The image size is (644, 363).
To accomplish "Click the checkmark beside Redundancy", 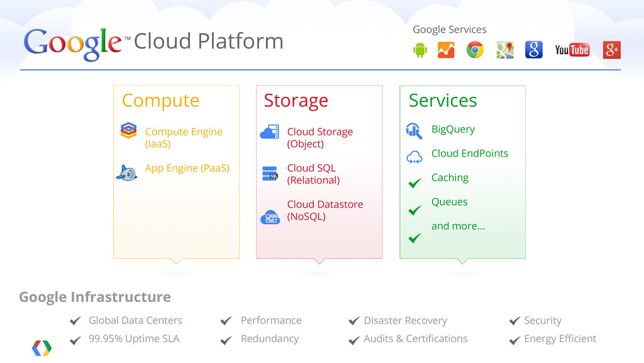I will click(226, 340).
